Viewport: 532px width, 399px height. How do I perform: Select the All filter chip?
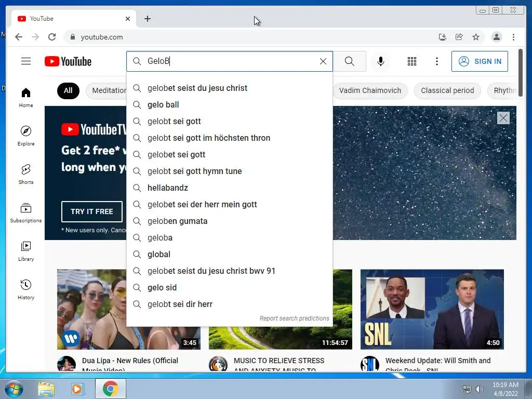pos(68,90)
